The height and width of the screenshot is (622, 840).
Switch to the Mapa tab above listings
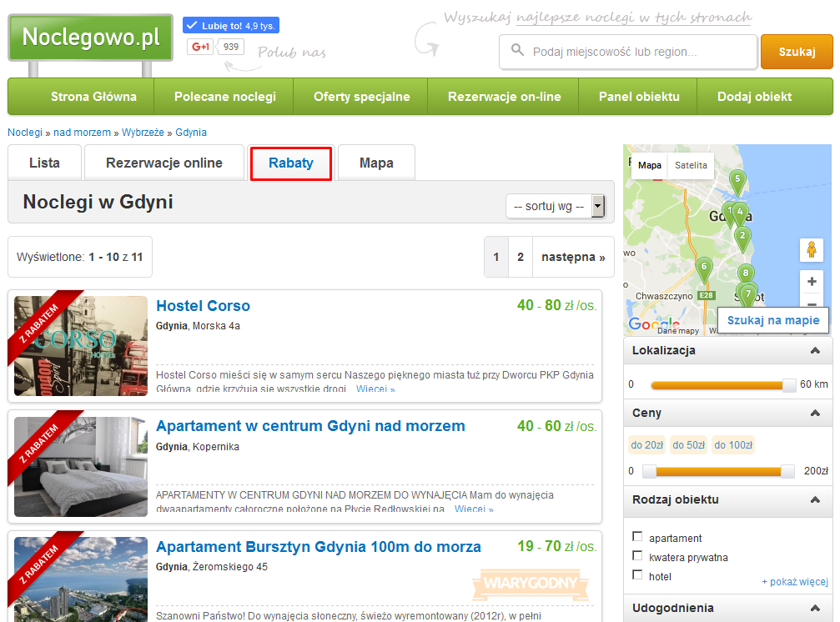(376, 163)
